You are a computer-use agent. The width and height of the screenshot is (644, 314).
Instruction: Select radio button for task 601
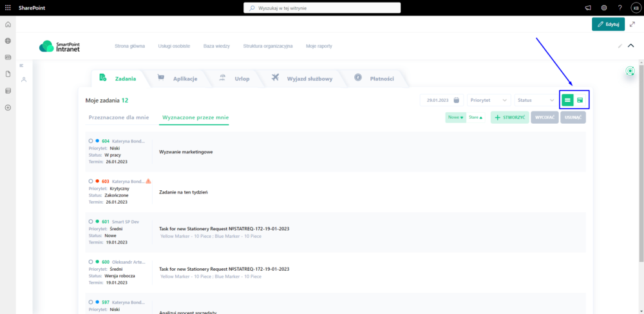91,222
